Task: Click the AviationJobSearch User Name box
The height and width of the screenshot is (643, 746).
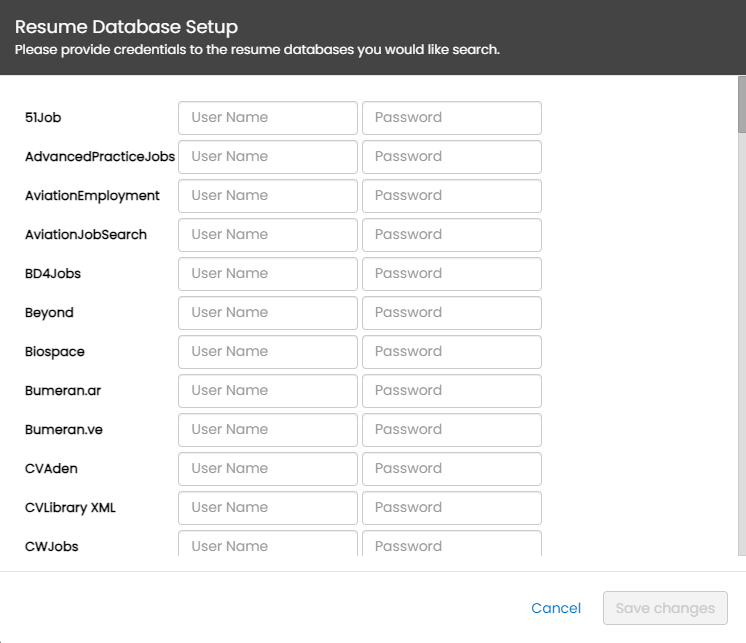Action: [268, 235]
